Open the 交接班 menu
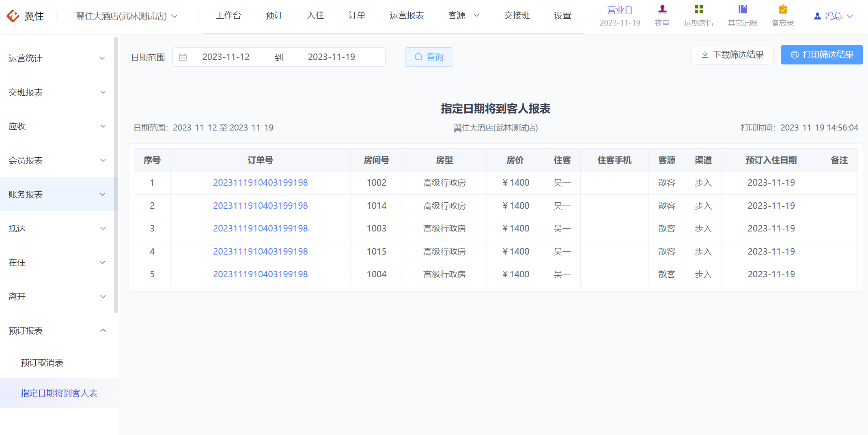Image resolution: width=868 pixels, height=435 pixels. point(517,15)
